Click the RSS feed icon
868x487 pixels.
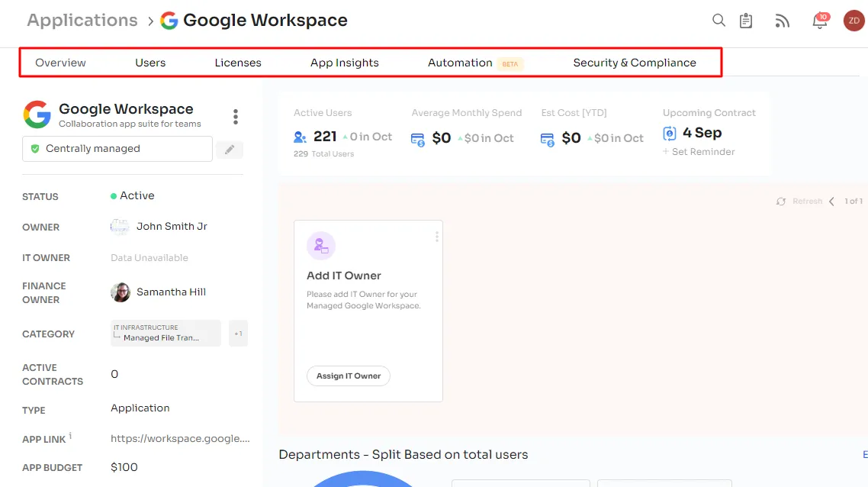(782, 21)
